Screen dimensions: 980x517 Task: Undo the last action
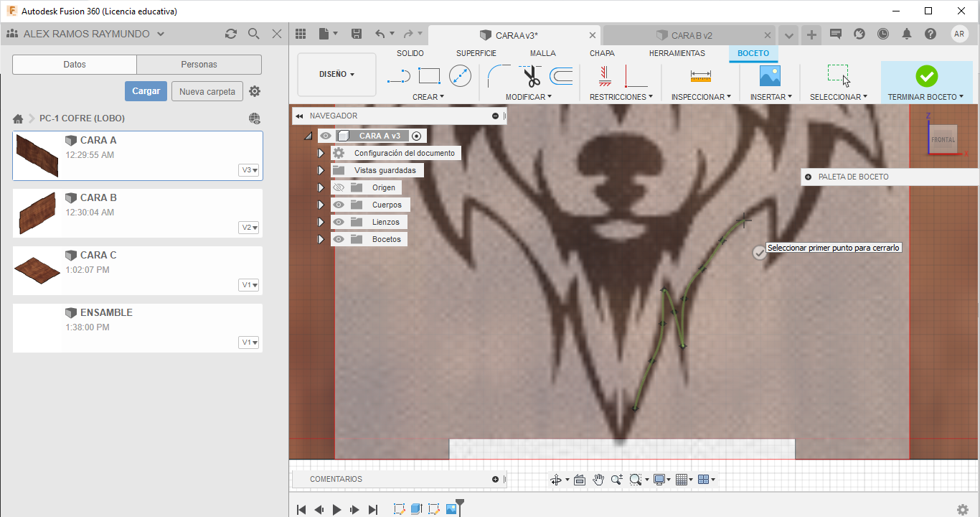click(x=380, y=34)
